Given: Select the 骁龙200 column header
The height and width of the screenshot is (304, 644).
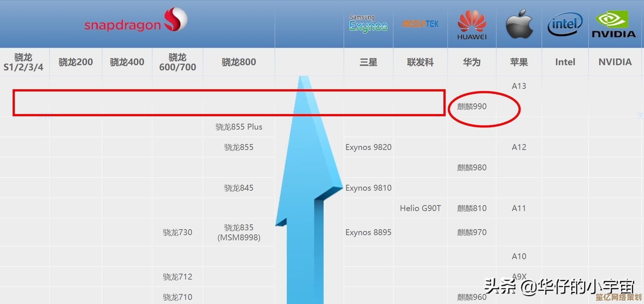Looking at the screenshot, I should pyautogui.click(x=76, y=62).
